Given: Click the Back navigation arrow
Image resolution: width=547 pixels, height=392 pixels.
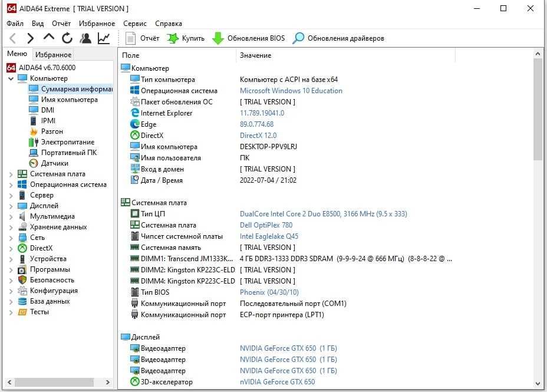Looking at the screenshot, I should (x=12, y=38).
